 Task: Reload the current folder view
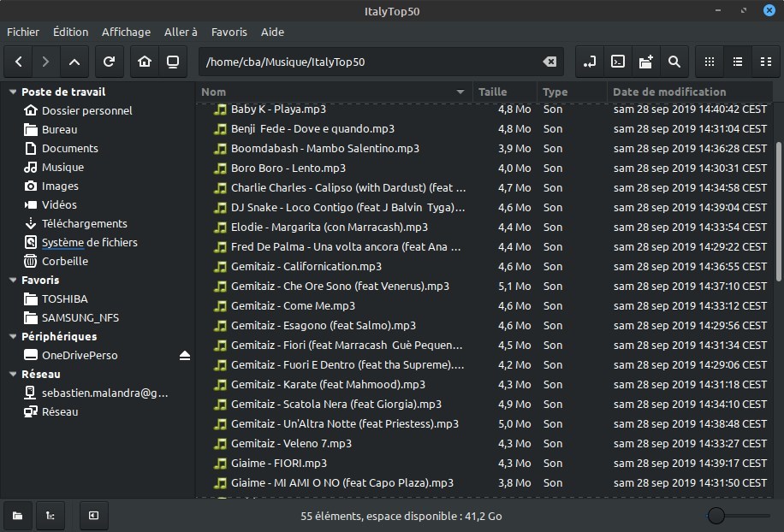tap(109, 62)
